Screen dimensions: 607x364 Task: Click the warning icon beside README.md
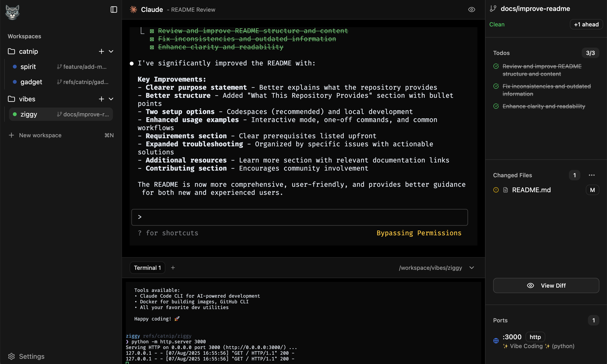(496, 190)
